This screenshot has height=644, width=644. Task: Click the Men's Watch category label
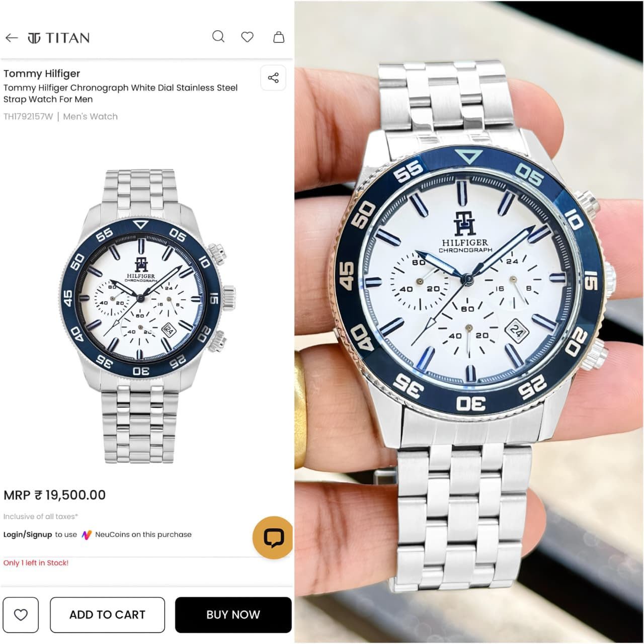[91, 117]
